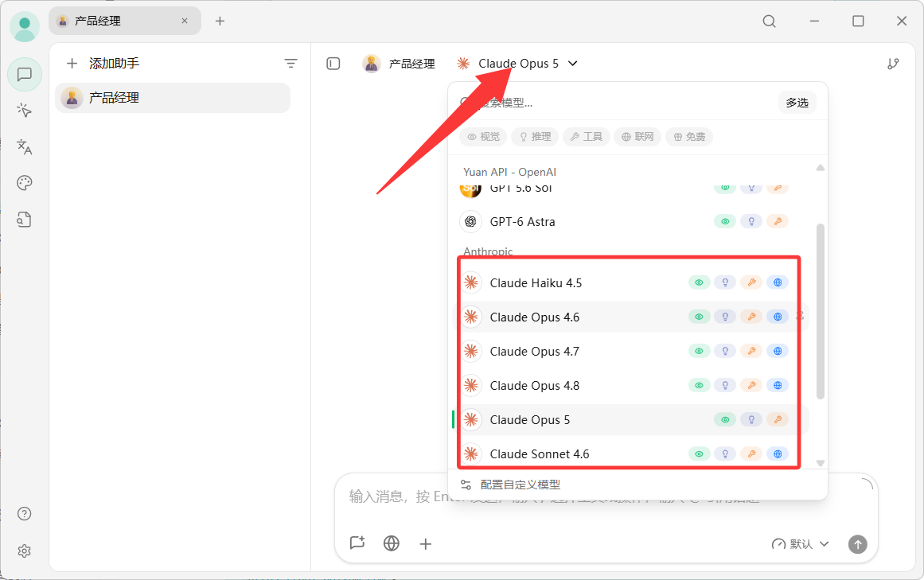Viewport: 924px width, 580px height.
Task: Open the assistant list filter menu
Action: click(290, 63)
